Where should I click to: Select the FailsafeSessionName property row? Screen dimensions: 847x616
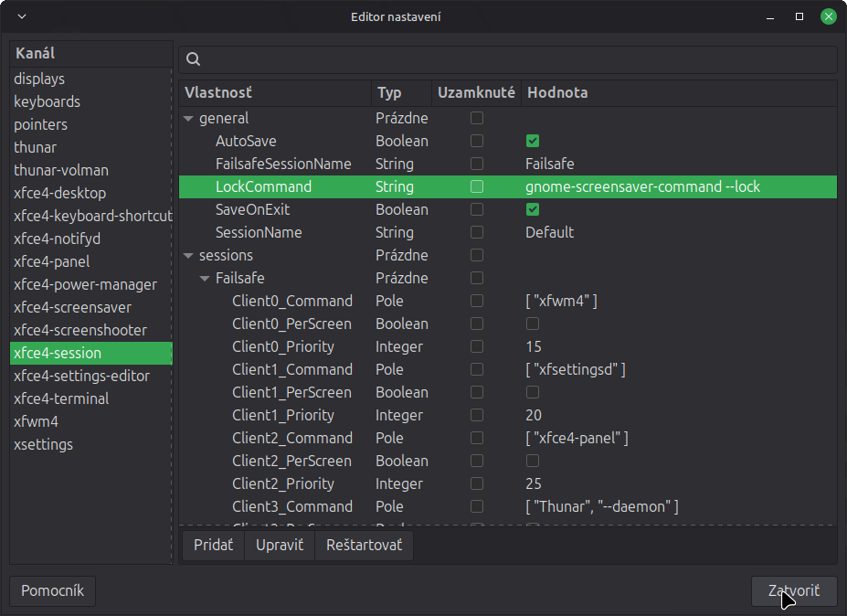(x=283, y=165)
